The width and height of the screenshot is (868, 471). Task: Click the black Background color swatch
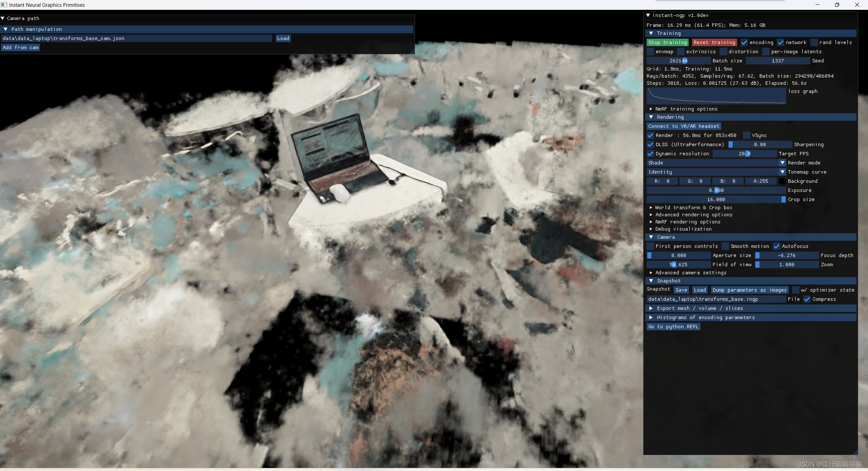782,181
